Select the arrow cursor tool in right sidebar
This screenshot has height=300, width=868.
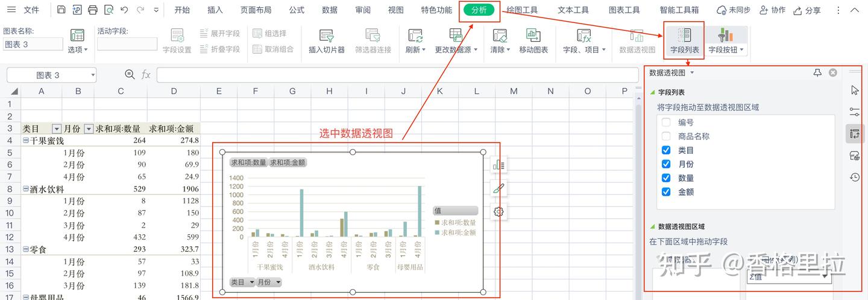click(855, 91)
